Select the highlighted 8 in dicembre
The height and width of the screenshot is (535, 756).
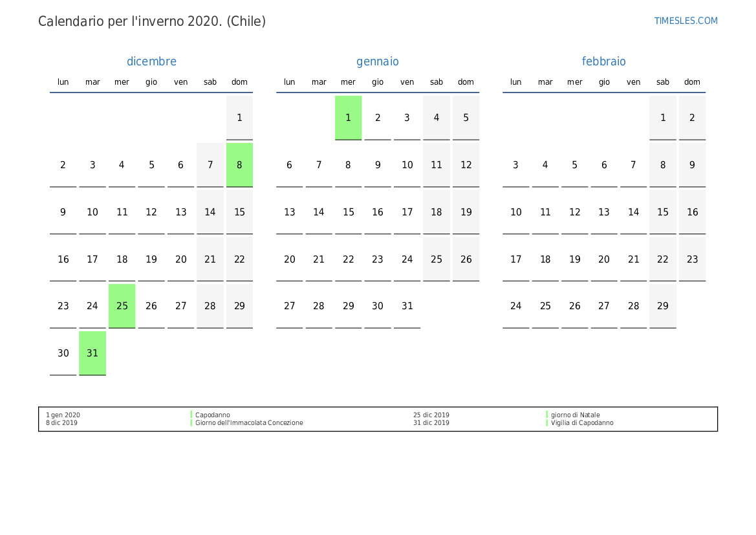pos(240,165)
